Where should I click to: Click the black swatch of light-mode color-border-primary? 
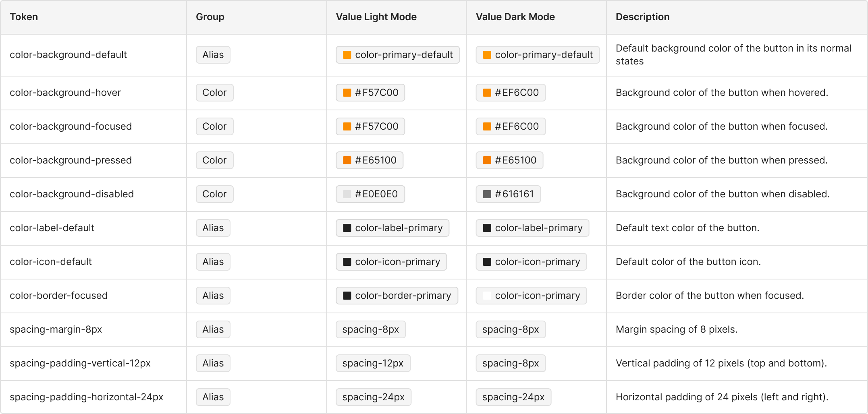347,296
